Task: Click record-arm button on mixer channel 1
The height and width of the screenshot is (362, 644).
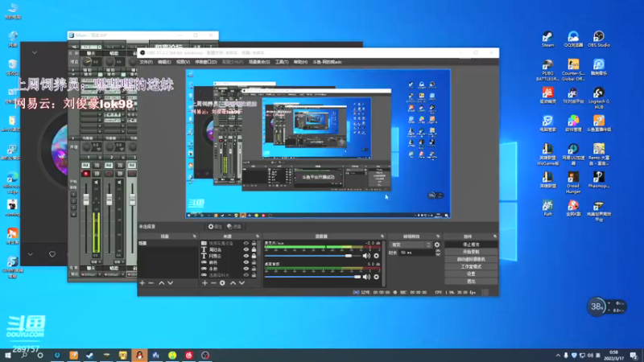Action: pos(85,174)
